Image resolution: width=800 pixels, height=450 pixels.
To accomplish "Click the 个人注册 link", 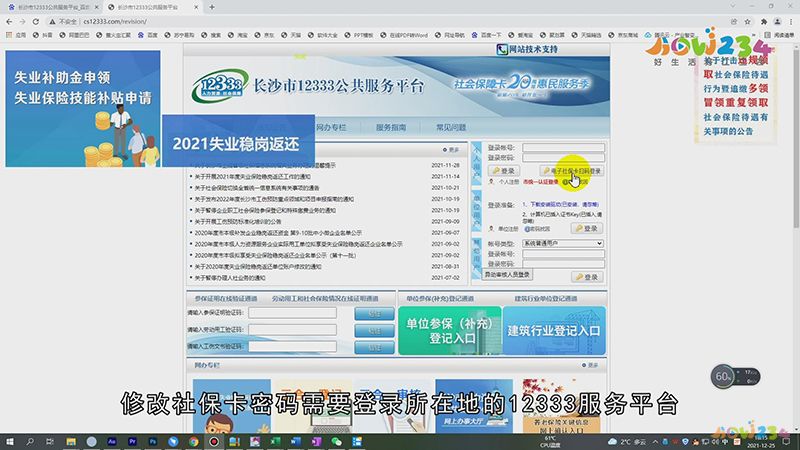I will point(508,182).
